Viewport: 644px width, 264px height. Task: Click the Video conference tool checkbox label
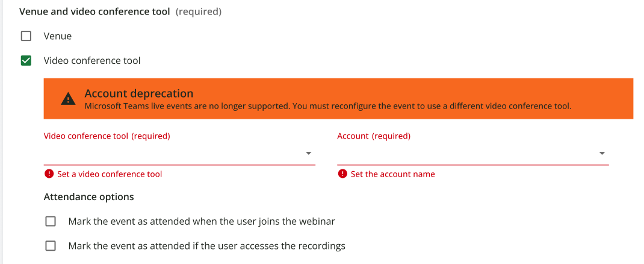tap(92, 60)
